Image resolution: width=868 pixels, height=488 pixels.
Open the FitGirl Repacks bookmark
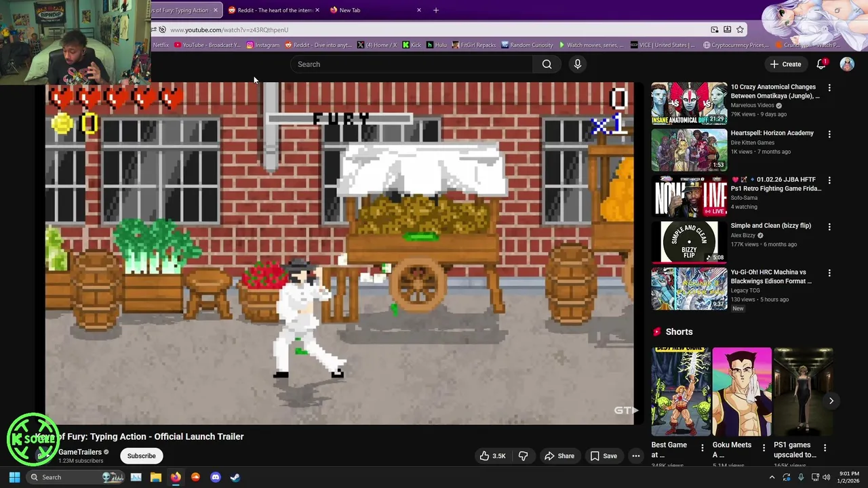tap(474, 45)
